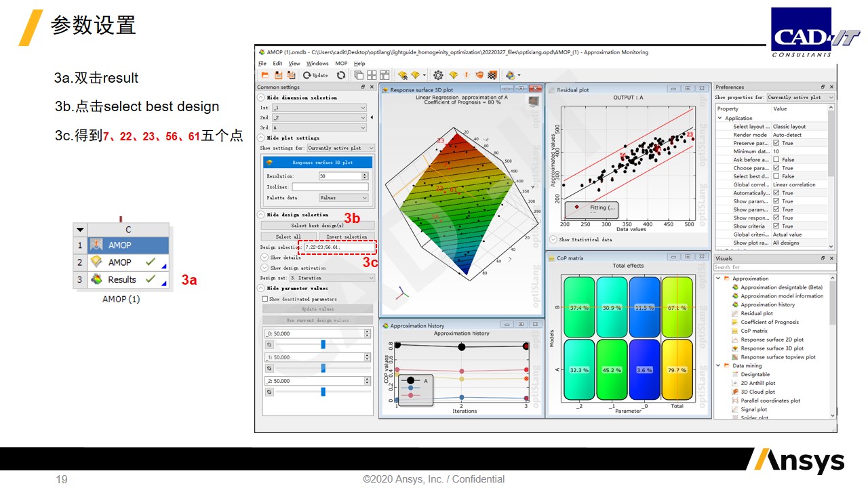This screenshot has height=488, width=868.
Task: Open the Show settings for dropdown
Action: click(340, 148)
